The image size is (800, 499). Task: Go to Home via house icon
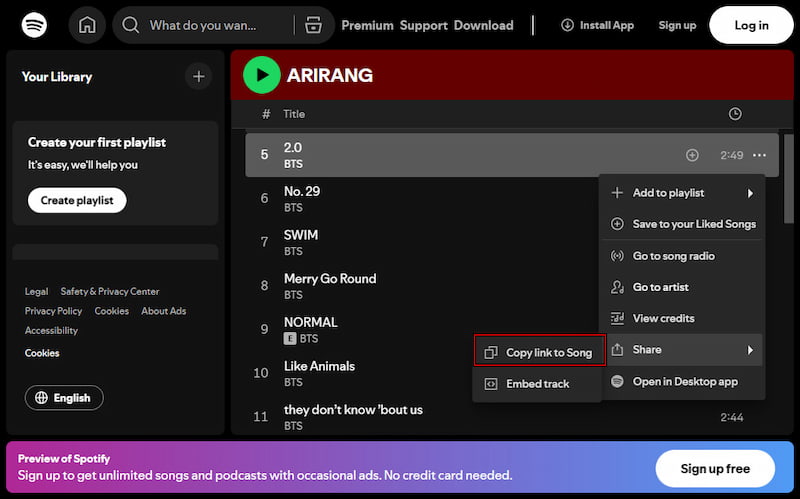coord(87,25)
